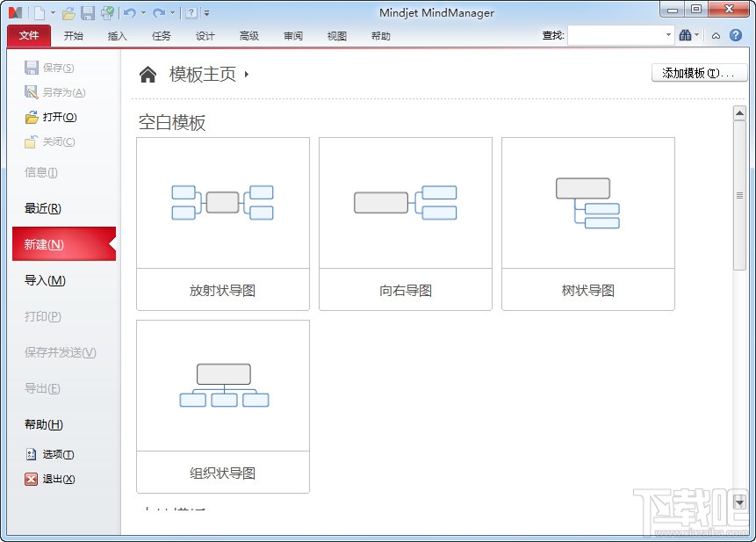Image resolution: width=756 pixels, height=542 pixels.
Task: Expand the Undo history dropdown arrow
Action: (x=141, y=11)
